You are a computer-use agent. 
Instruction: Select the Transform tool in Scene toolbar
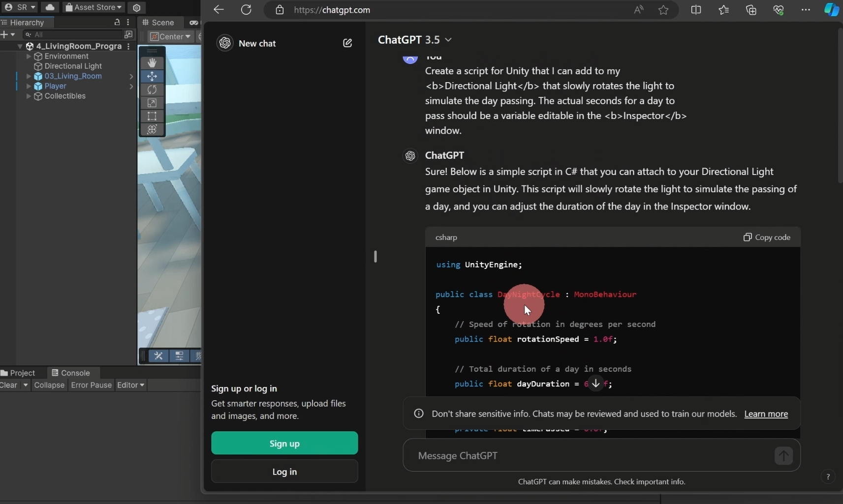click(x=152, y=129)
